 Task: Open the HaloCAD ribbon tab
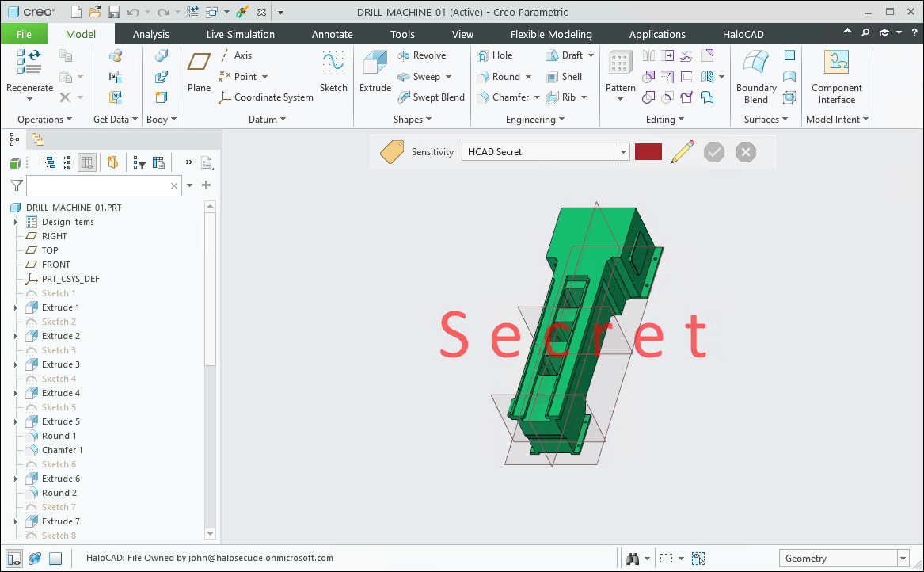(x=743, y=34)
